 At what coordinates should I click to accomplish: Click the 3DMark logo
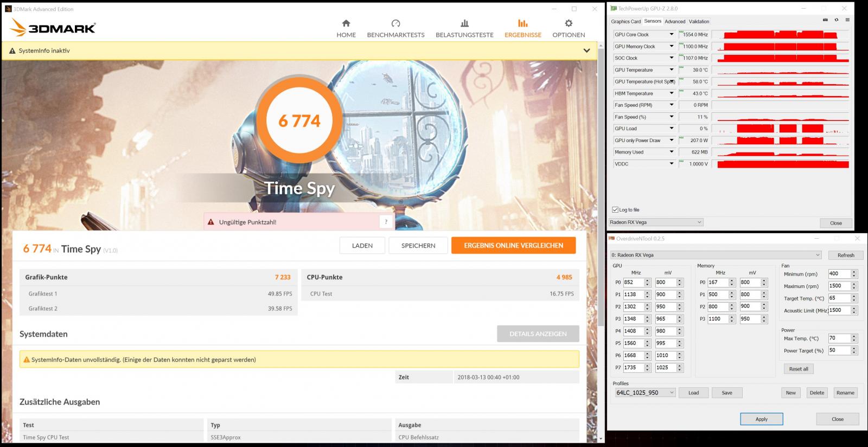(54, 28)
